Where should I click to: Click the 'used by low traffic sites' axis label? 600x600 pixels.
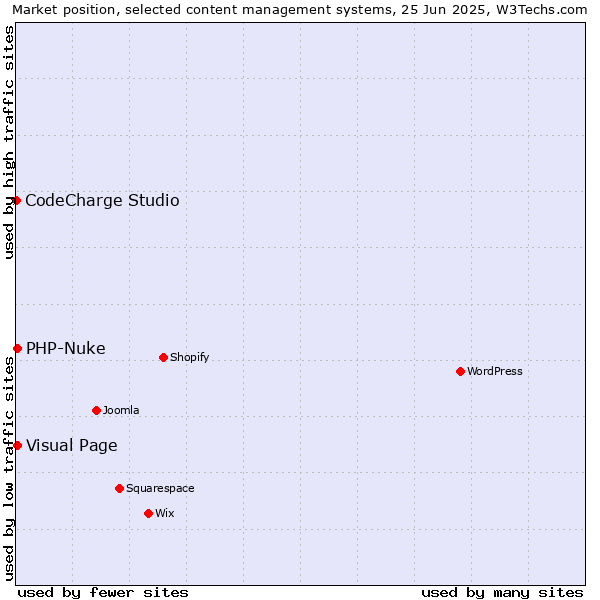click(x=8, y=469)
